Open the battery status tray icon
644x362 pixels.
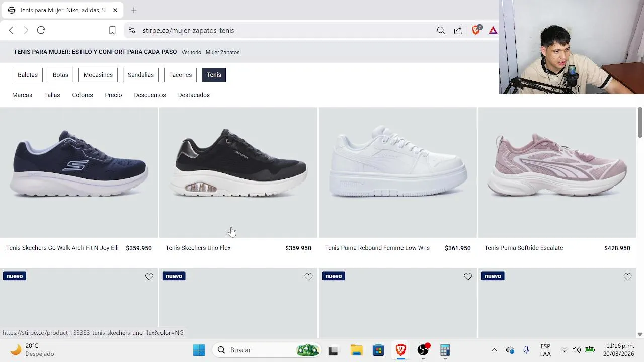coord(590,350)
